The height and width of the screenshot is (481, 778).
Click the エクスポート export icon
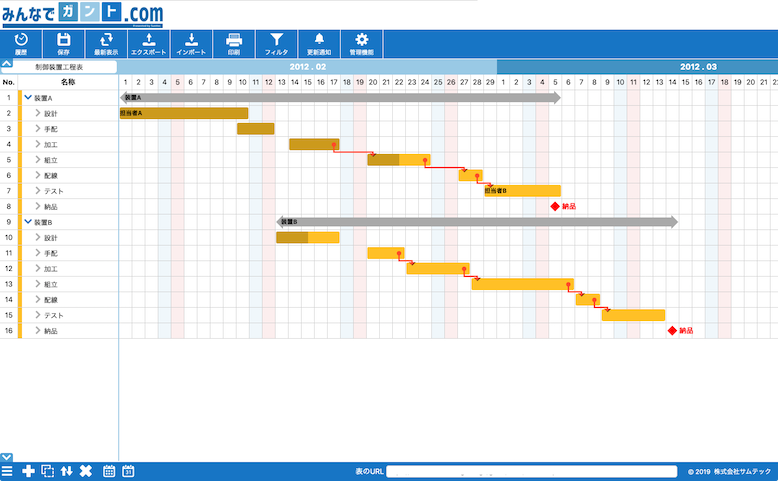(149, 40)
